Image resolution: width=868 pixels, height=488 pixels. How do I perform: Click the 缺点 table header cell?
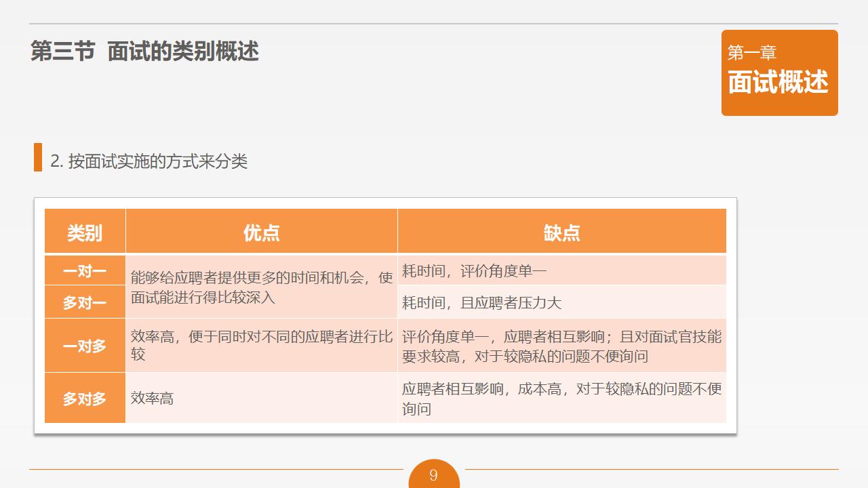tap(562, 231)
